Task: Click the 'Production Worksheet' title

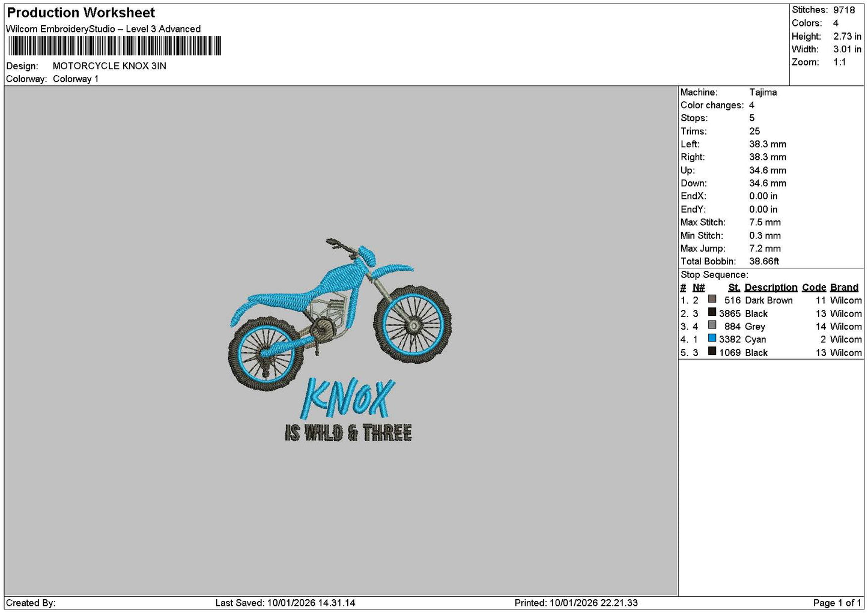Action: (x=80, y=13)
